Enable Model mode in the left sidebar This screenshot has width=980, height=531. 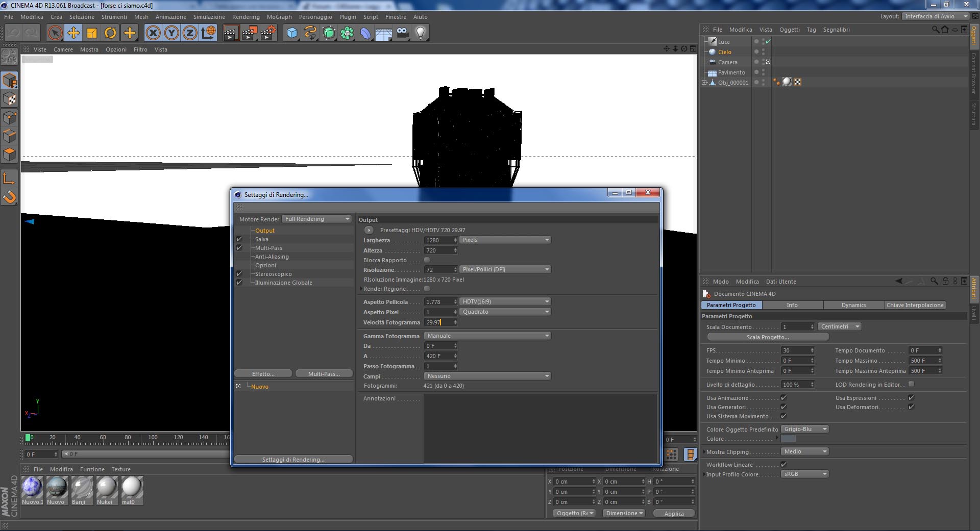coord(10,81)
